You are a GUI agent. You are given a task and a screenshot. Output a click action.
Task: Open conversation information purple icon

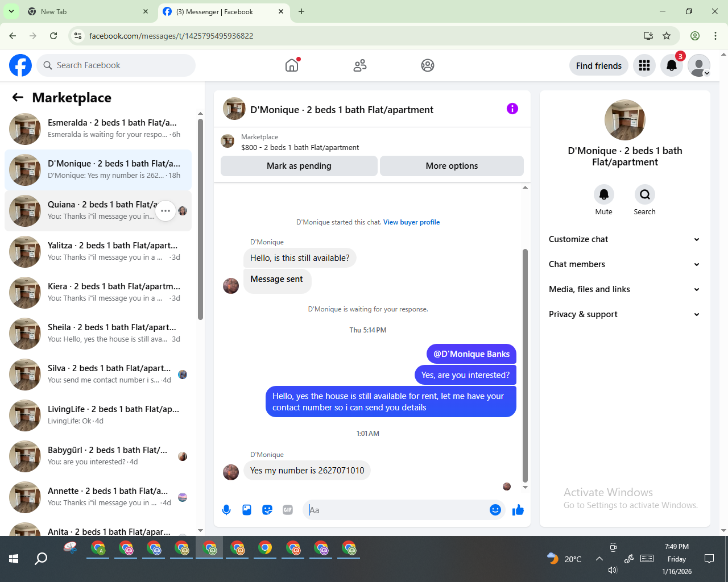(x=512, y=109)
